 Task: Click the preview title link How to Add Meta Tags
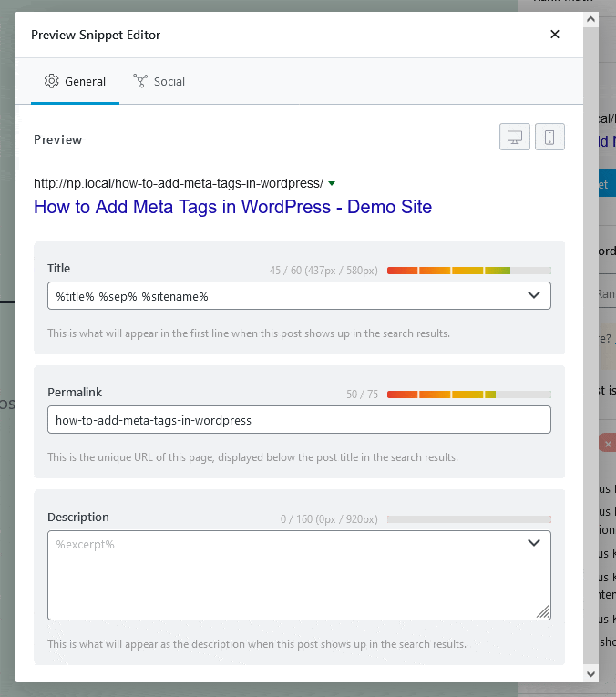(x=232, y=207)
